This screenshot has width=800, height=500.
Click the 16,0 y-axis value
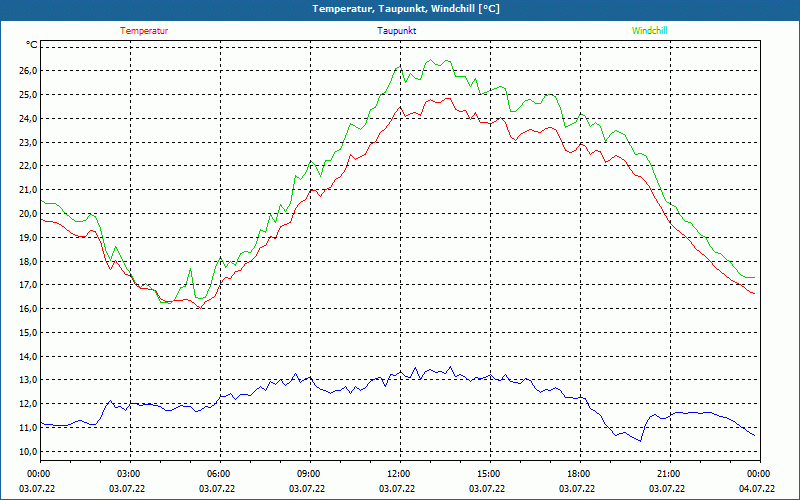(29, 309)
